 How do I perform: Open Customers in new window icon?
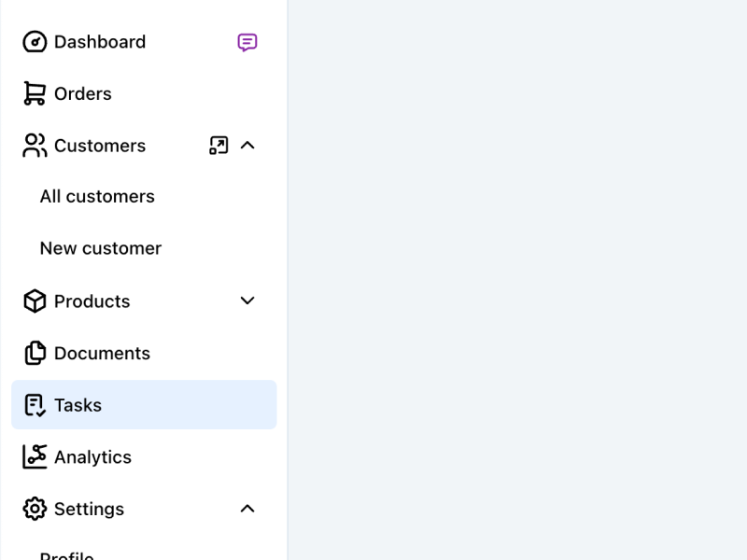pos(218,145)
